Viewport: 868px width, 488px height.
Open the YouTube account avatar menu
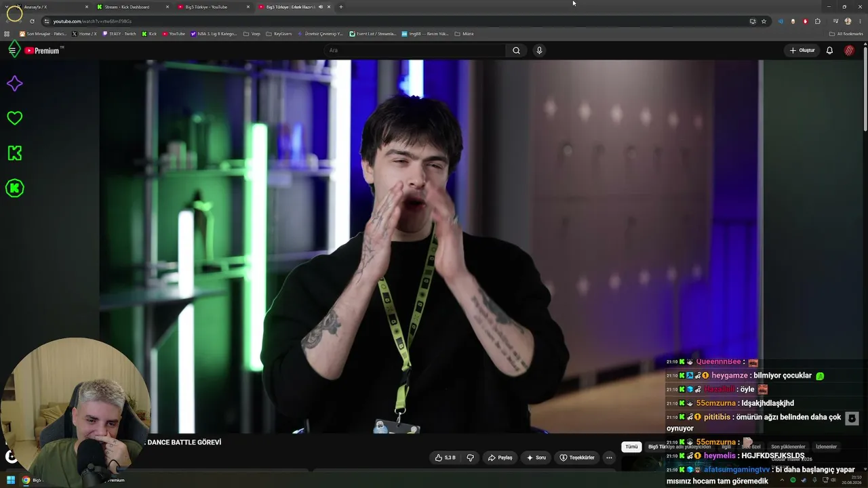tap(849, 50)
